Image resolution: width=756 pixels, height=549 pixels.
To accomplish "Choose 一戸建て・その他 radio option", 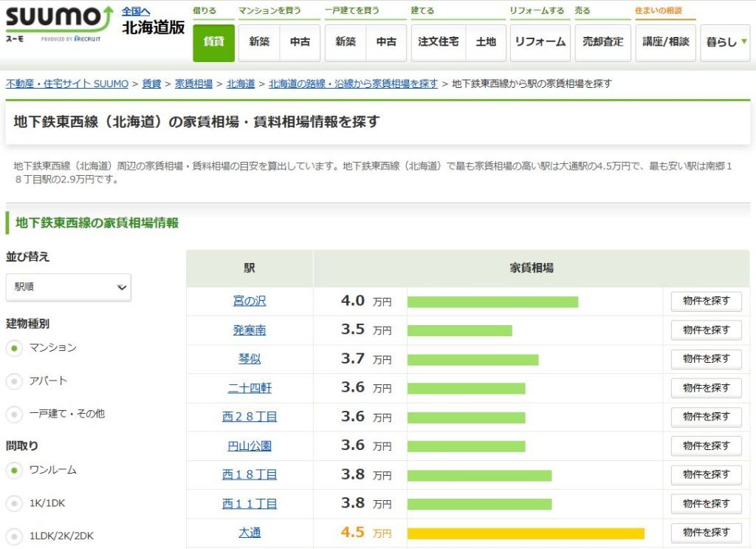I will 14,415.
